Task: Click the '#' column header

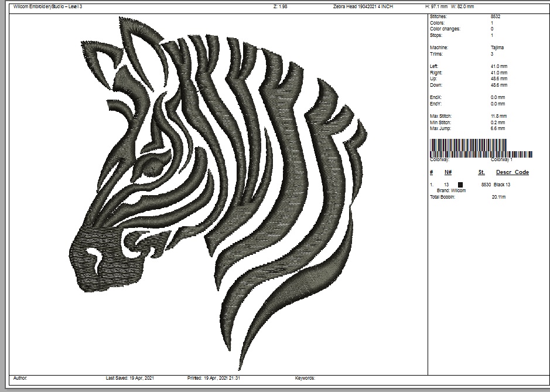Action: [x=432, y=172]
